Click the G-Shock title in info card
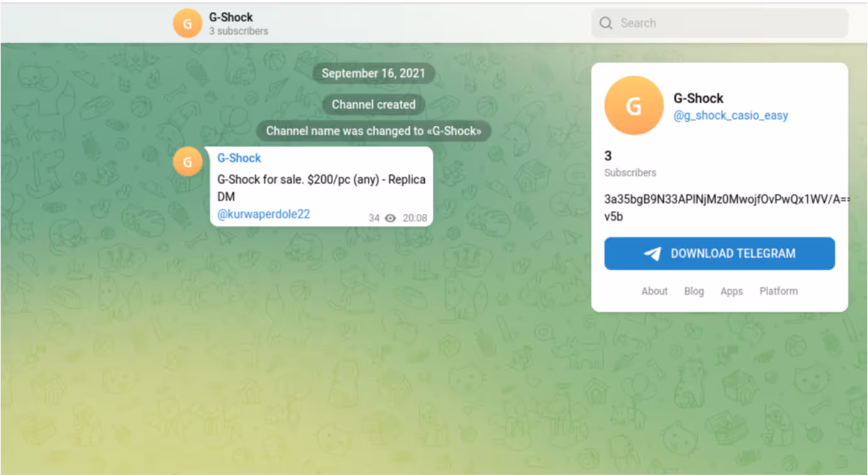The image size is (868, 476). point(698,98)
